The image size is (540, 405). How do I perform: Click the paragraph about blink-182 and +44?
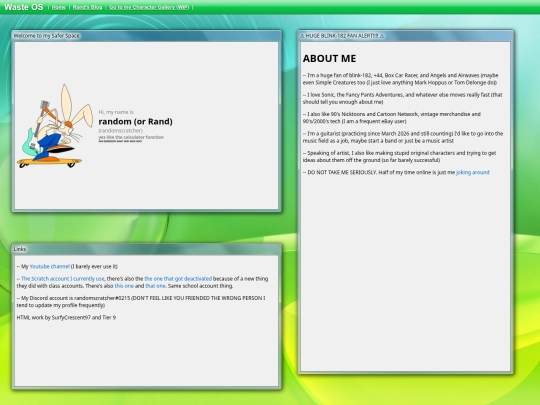[x=401, y=79]
